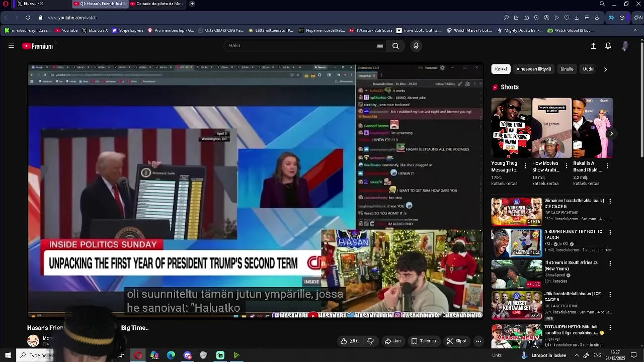The image size is (644, 362).
Task: Open options for Viimeinen haastattelutilaisuus video
Action: [x=610, y=201]
